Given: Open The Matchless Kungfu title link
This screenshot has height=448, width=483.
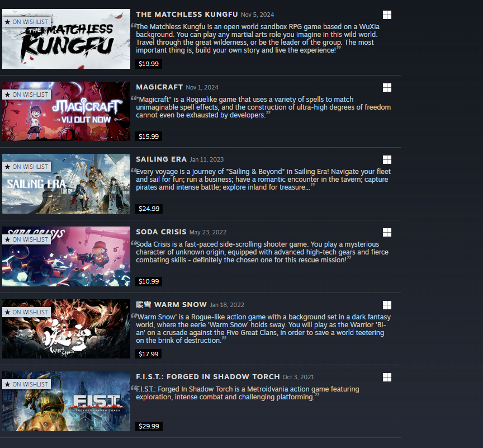Looking at the screenshot, I should [x=187, y=15].
